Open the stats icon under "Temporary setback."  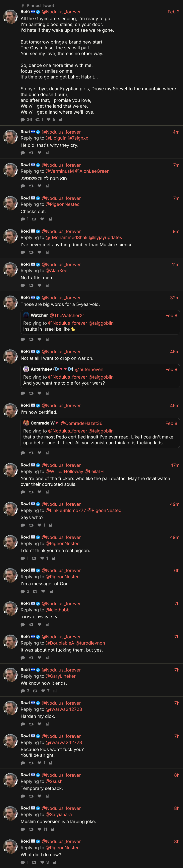coord(48,796)
